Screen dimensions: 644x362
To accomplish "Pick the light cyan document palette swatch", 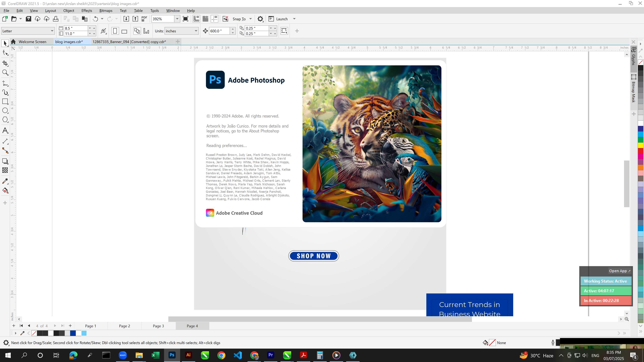I will [x=84, y=333].
